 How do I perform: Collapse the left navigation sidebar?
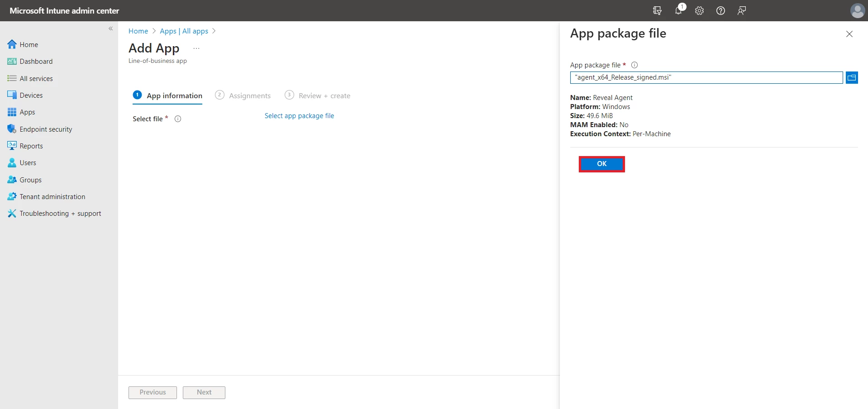point(110,29)
